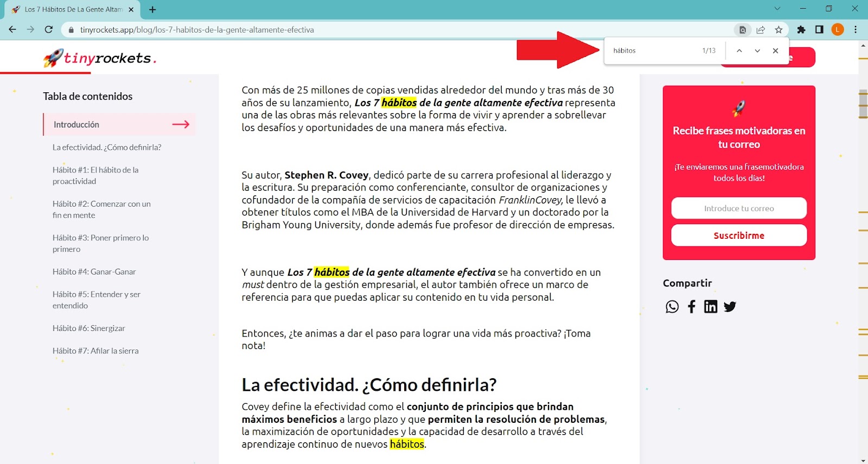
Task: Click the find-in-page search icon in address bar
Action: (x=743, y=30)
